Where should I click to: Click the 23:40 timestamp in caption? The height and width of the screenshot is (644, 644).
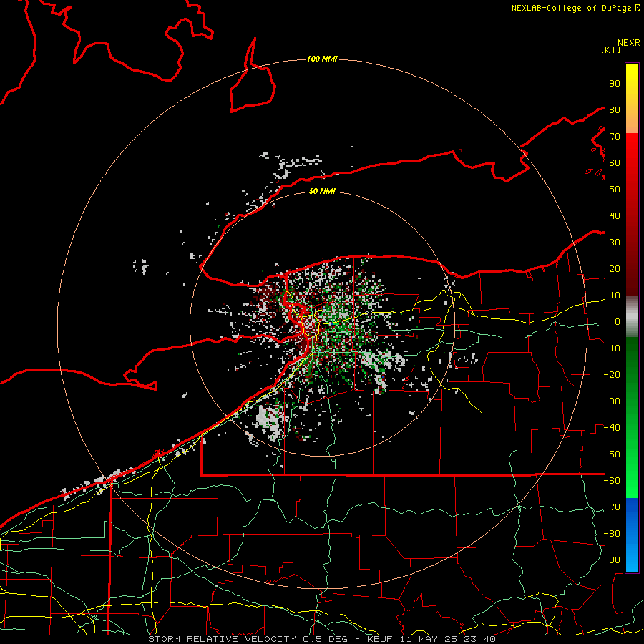coord(481,639)
